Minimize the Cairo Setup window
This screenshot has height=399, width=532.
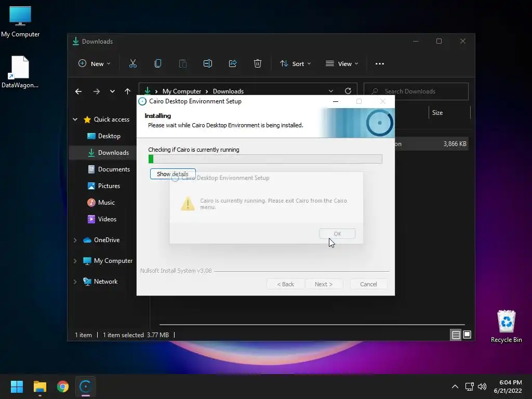tap(336, 101)
